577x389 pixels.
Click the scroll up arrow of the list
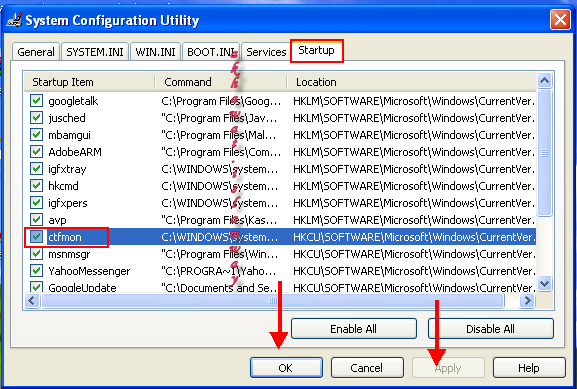[544, 80]
